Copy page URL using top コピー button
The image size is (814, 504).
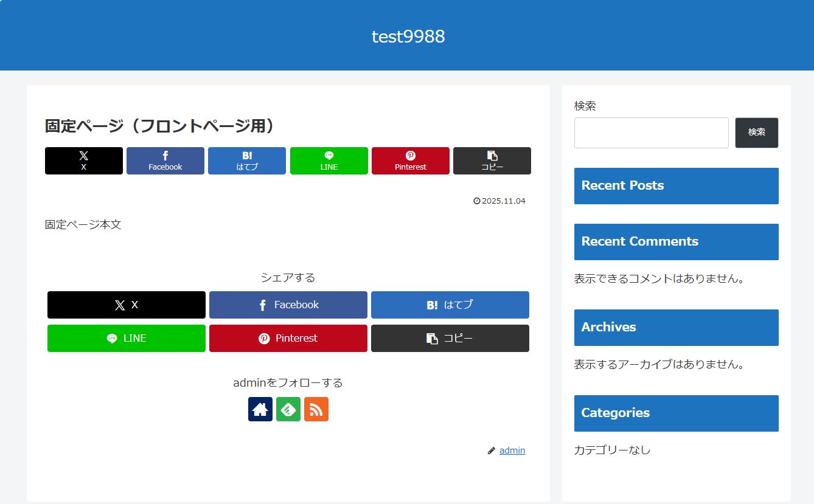(492, 161)
